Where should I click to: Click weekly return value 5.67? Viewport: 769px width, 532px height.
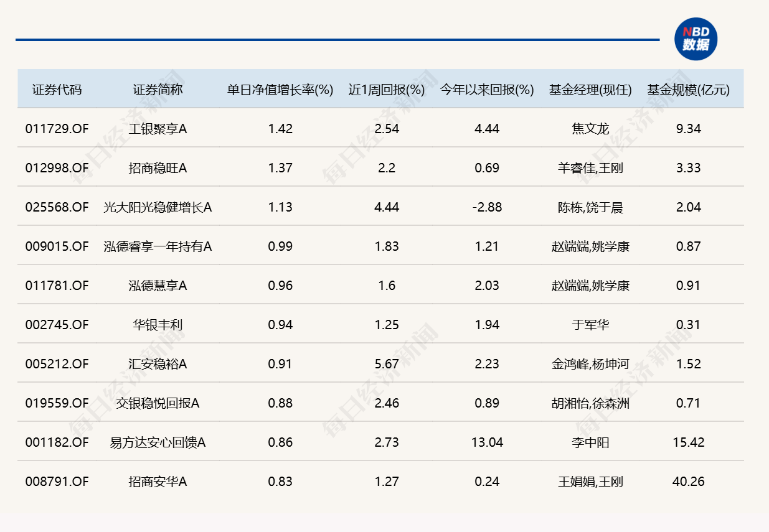(387, 364)
